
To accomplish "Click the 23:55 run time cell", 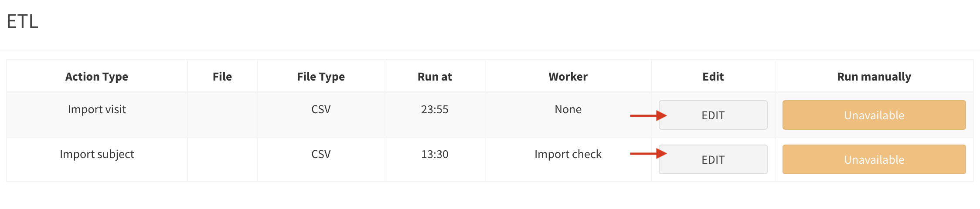I will tap(435, 109).
